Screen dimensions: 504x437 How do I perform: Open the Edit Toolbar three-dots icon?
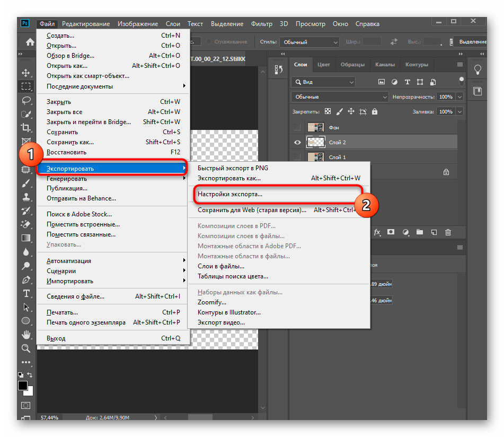[26, 362]
